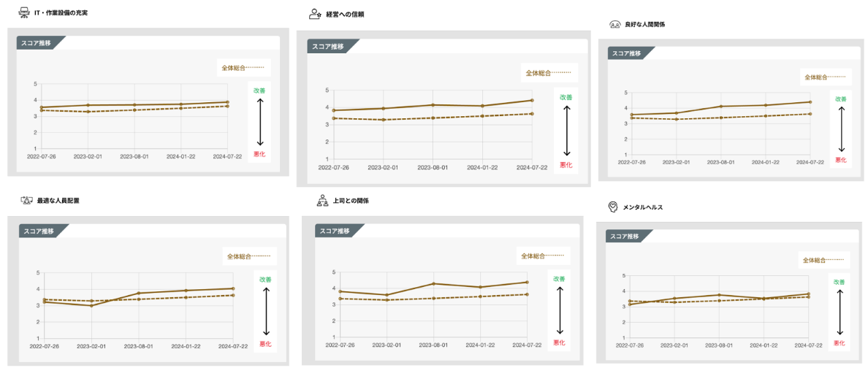Click dashed 2022-07-26 point in 経営への信頼 chart

point(333,118)
